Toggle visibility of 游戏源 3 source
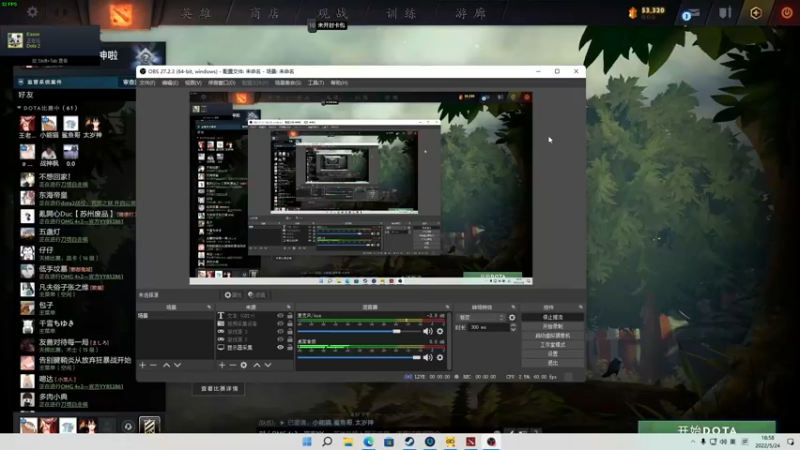The height and width of the screenshot is (450, 800). (280, 332)
